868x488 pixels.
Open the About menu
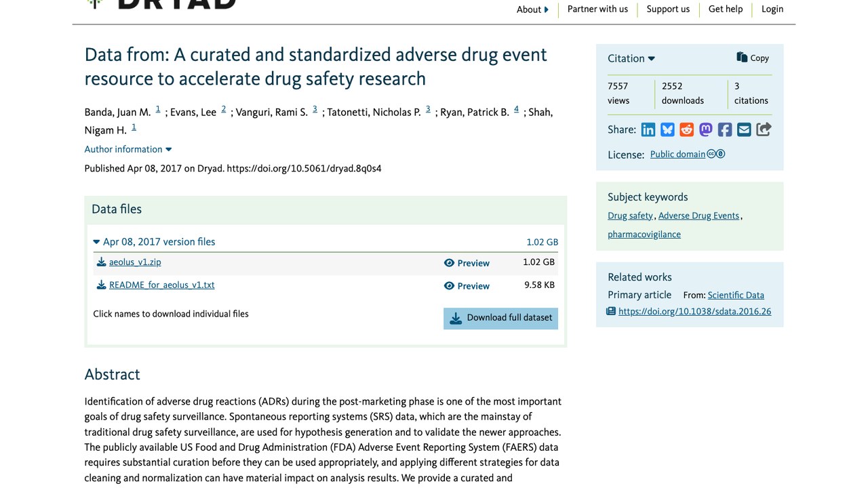532,9
